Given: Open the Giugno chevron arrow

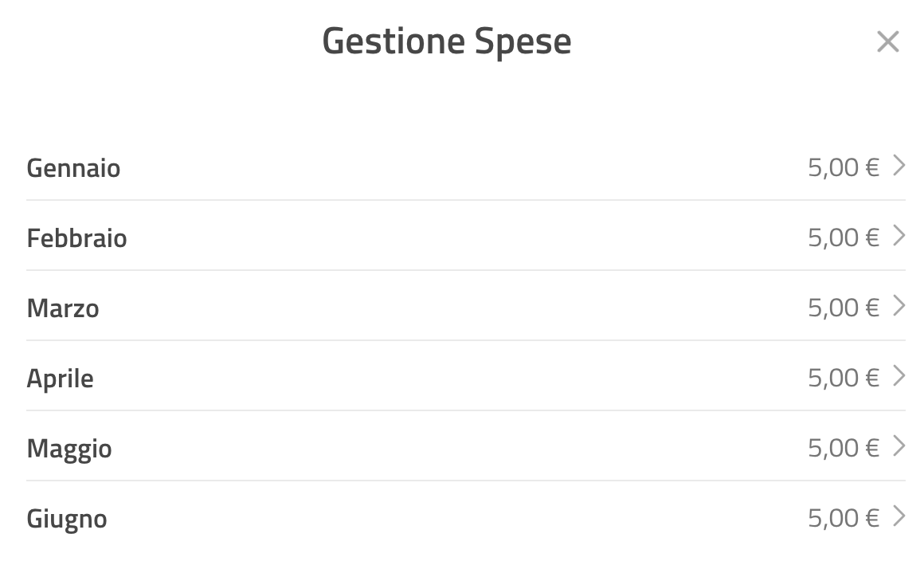Looking at the screenshot, I should click(x=899, y=516).
